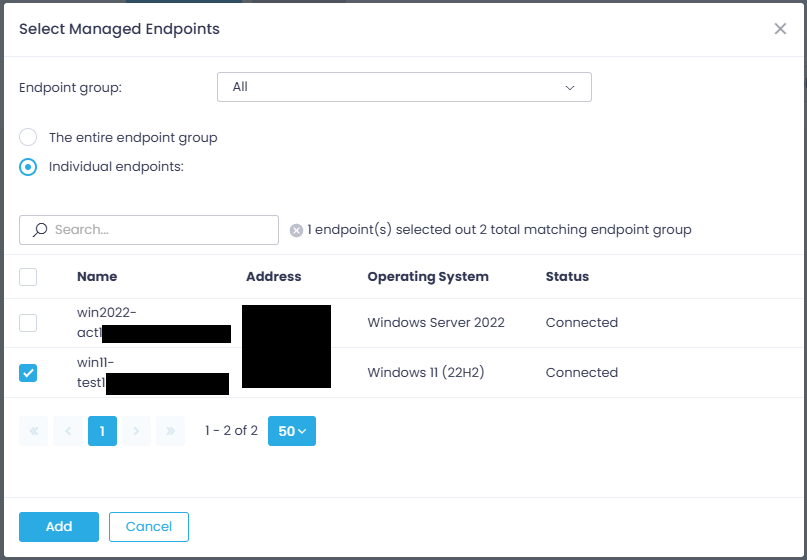Viewport: 807px width, 560px height.
Task: Sort by Operating System column header
Action: click(428, 277)
